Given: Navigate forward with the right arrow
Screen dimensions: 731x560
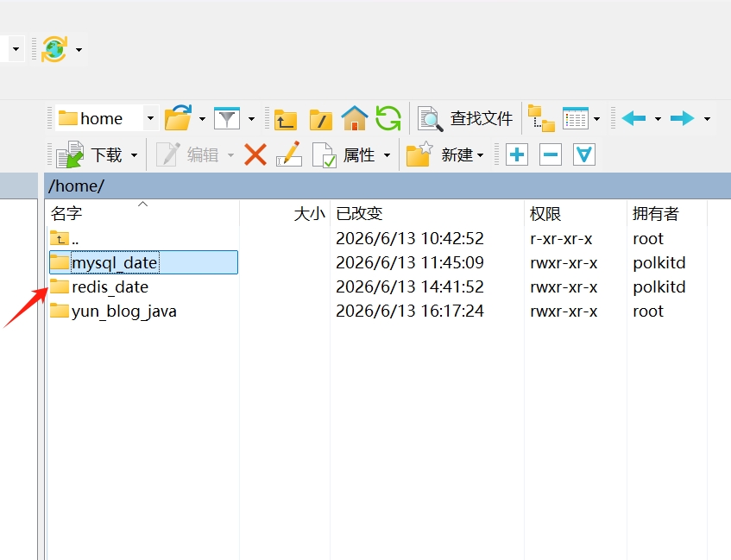Looking at the screenshot, I should point(682,118).
